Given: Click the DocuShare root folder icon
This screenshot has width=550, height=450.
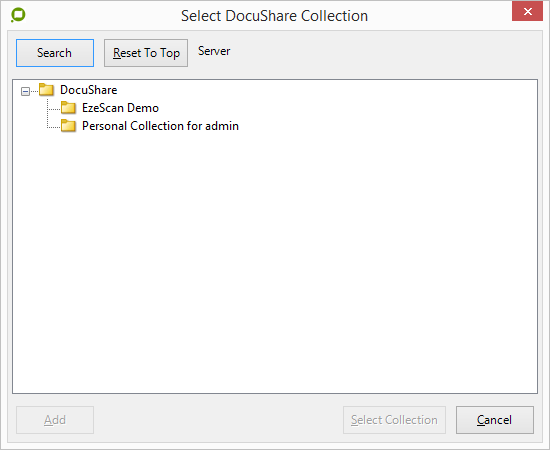Looking at the screenshot, I should [x=46, y=90].
